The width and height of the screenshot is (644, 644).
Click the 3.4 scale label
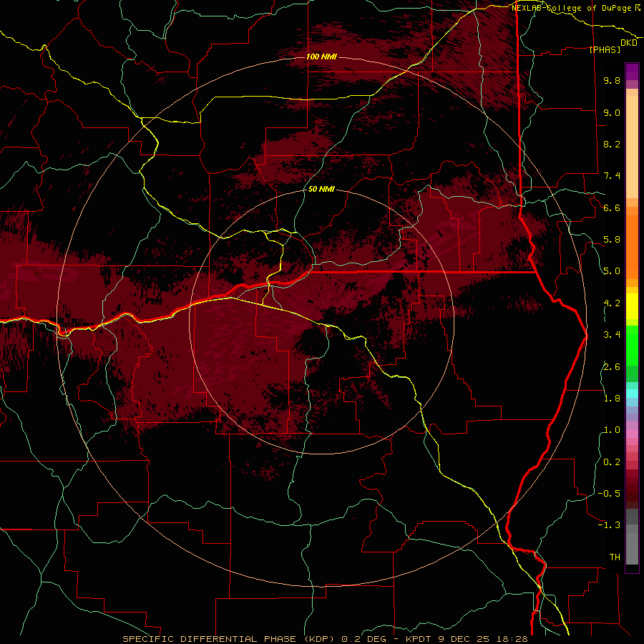[x=612, y=335]
